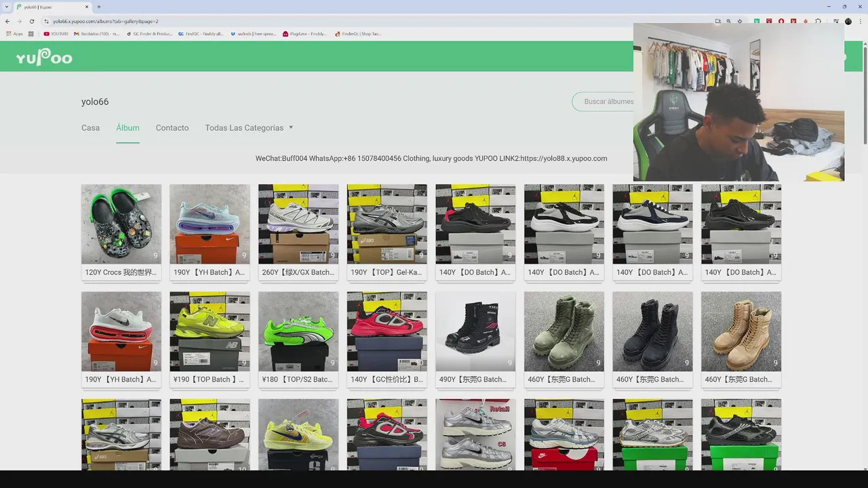Viewport: 868px width, 488px height.
Task: Click the install app icon in address bar
Action: click(x=717, y=21)
